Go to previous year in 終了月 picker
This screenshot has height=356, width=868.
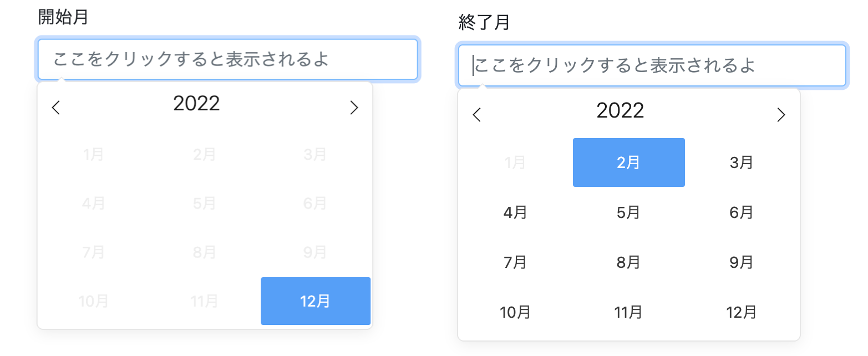pyautogui.click(x=476, y=115)
